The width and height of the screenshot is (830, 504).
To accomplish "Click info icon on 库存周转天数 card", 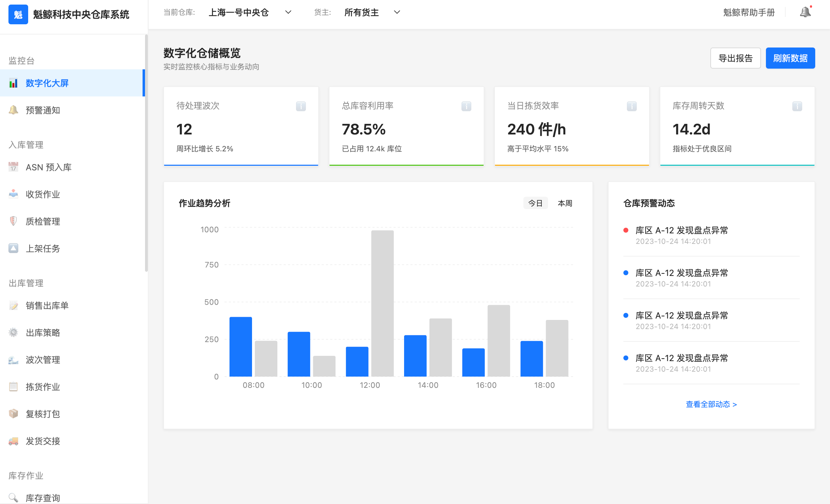I will pyautogui.click(x=797, y=106).
